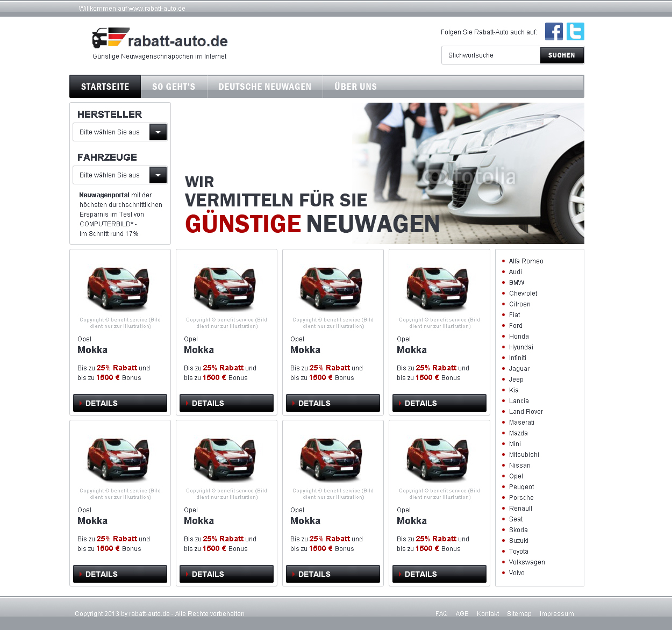Image resolution: width=672 pixels, height=630 pixels.
Task: Choose Porsche from the brand list
Action: (521, 498)
